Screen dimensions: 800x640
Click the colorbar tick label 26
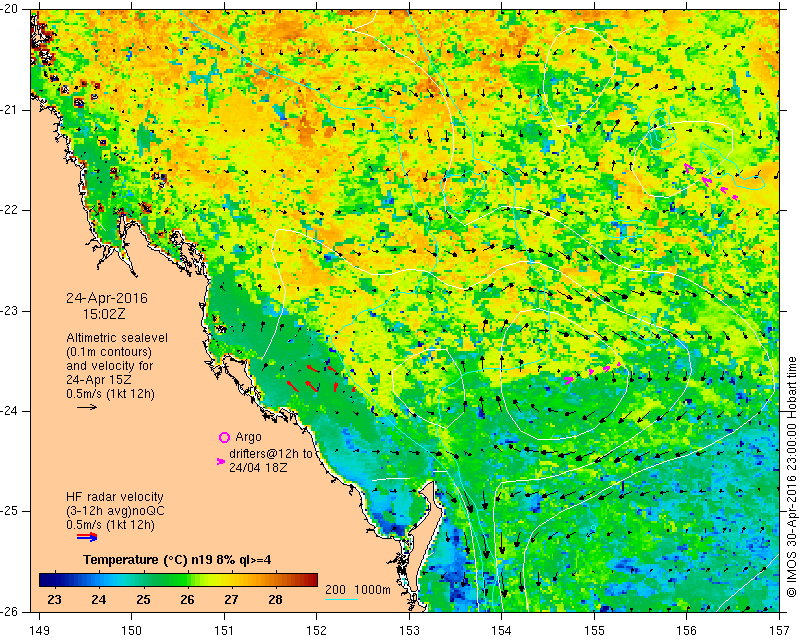coord(187,600)
